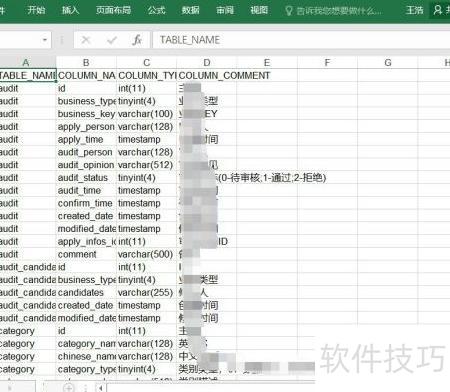Click the audit status comment cell with 0-待审核

[x=207, y=178]
